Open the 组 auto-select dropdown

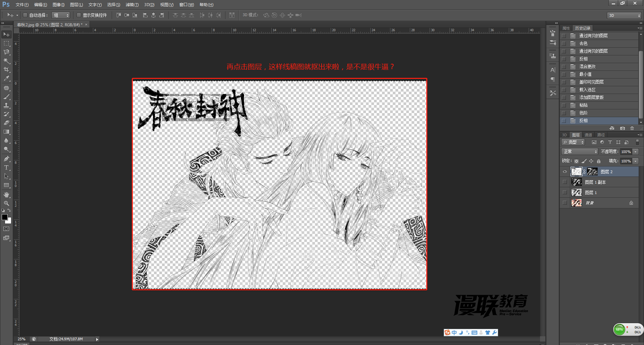point(61,15)
